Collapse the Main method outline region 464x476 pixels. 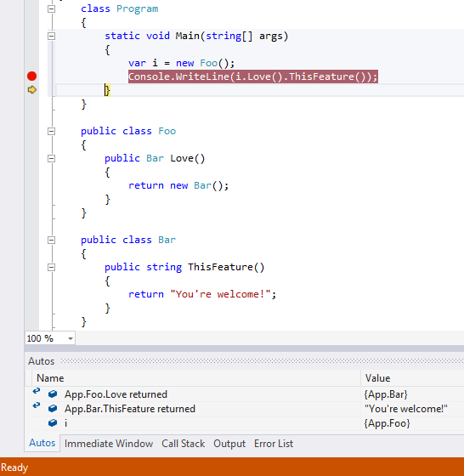[52, 36]
